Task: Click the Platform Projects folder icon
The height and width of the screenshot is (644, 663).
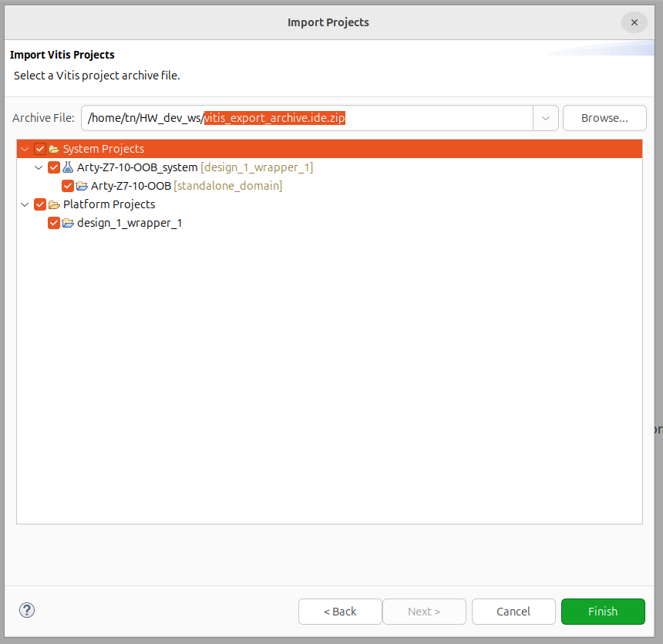Action: [54, 204]
